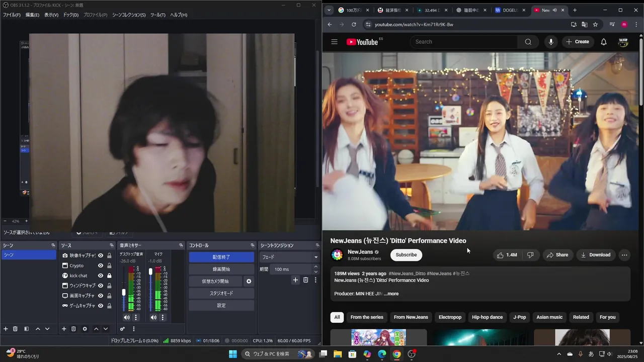Screen dimensions: 644x362
Task: Click YouTube search input field
Action: 464,42
